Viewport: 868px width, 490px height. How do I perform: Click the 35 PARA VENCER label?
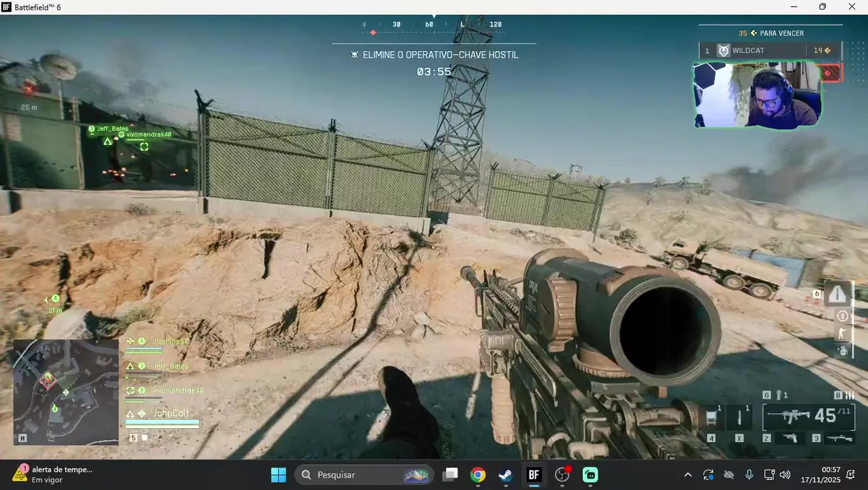pos(771,33)
